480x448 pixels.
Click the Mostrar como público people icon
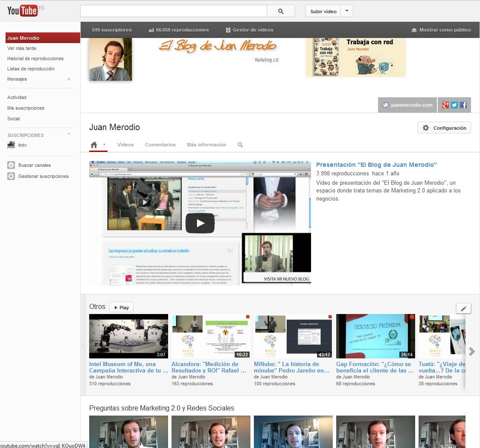(x=414, y=30)
